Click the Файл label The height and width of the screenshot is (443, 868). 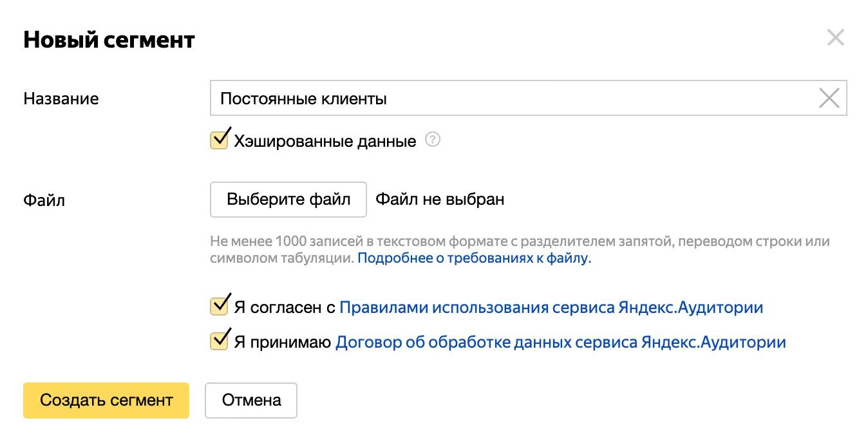click(x=44, y=200)
